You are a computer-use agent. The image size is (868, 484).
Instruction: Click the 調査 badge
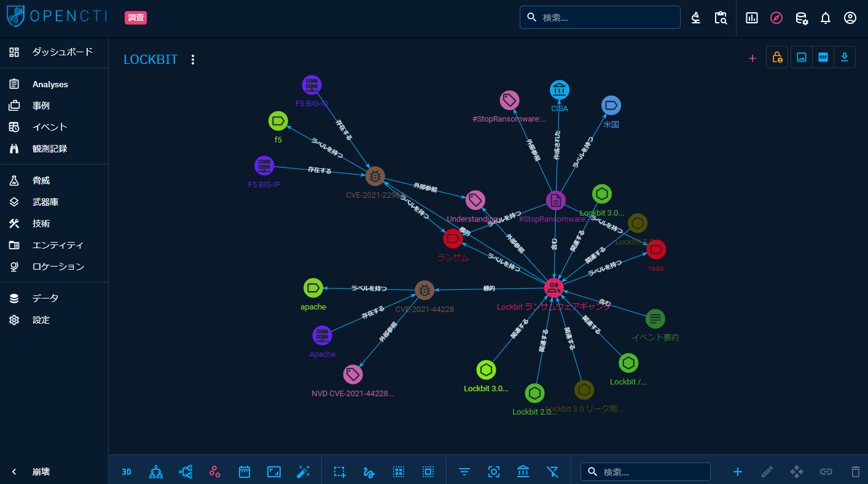(x=136, y=18)
